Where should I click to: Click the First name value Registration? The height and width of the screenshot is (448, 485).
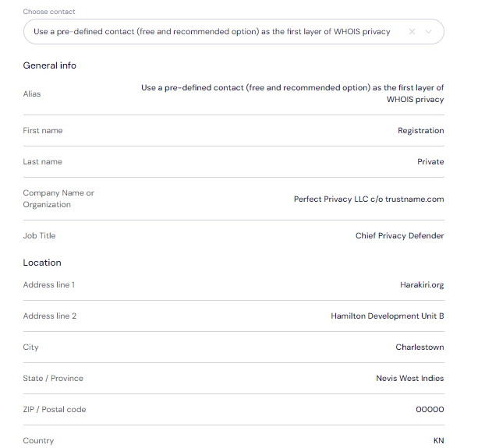pos(420,131)
